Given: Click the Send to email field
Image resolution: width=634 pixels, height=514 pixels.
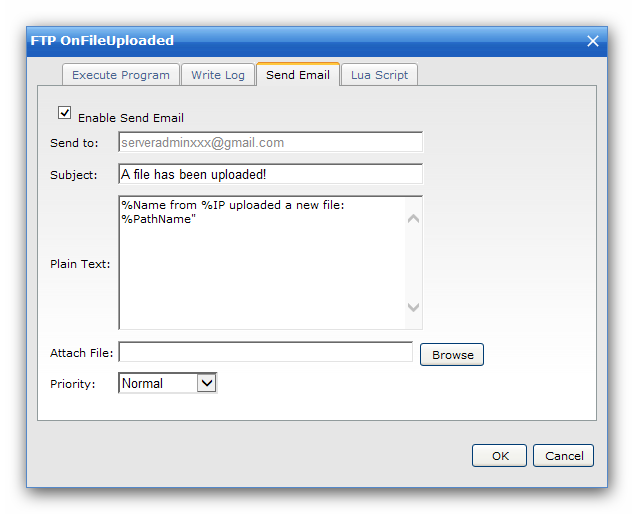Looking at the screenshot, I should (x=271, y=142).
